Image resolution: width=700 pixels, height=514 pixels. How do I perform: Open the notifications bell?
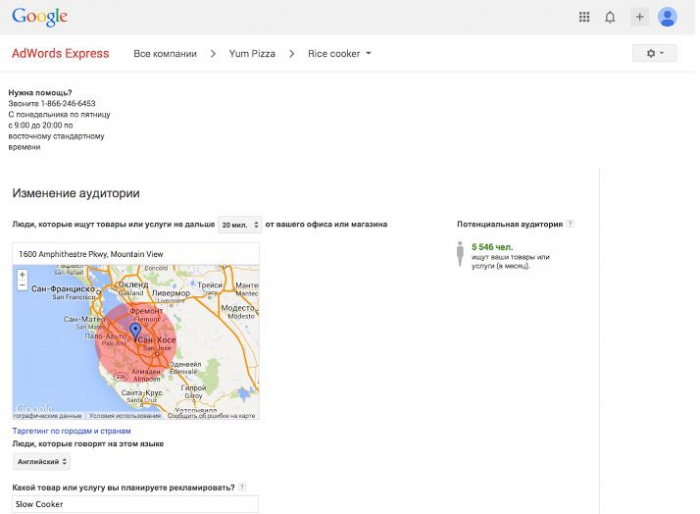coord(610,17)
